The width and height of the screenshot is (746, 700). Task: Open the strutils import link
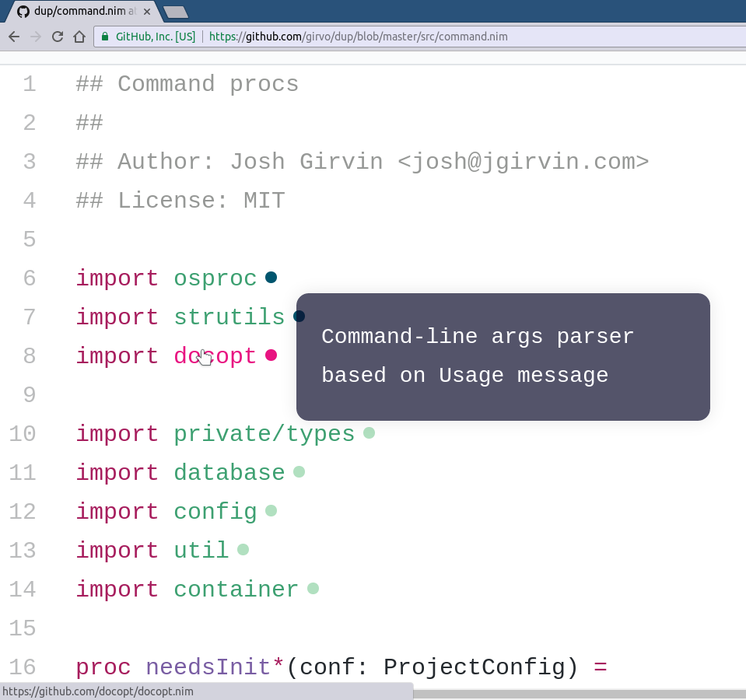tap(229, 317)
